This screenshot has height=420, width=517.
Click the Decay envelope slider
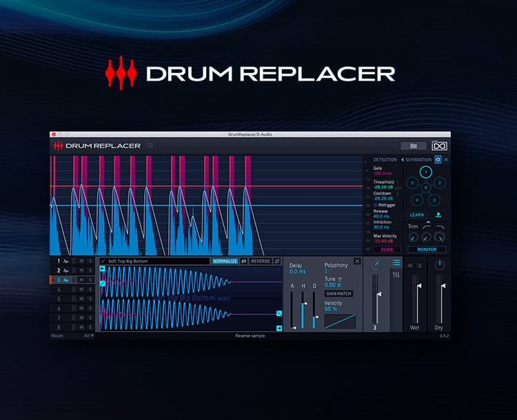tap(314, 310)
